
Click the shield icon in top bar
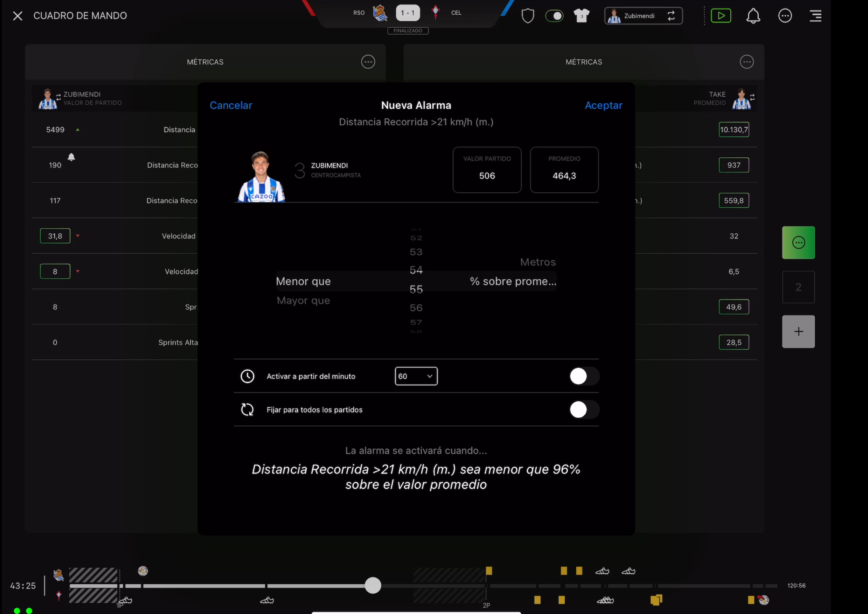(527, 16)
